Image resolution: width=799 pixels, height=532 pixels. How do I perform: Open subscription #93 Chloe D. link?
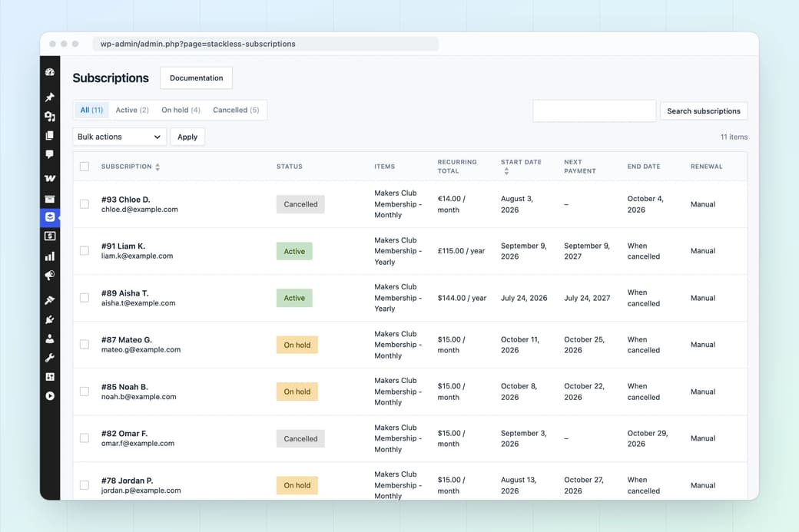pos(125,200)
